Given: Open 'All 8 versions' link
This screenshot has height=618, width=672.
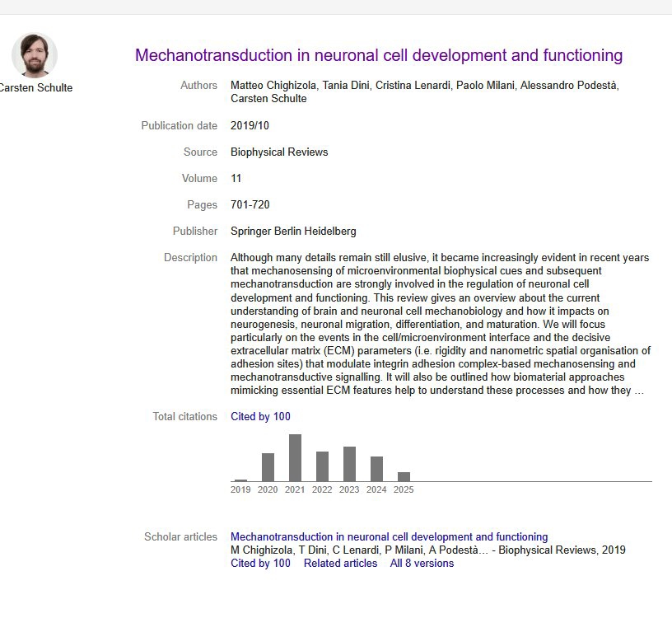Looking at the screenshot, I should click(x=422, y=564).
